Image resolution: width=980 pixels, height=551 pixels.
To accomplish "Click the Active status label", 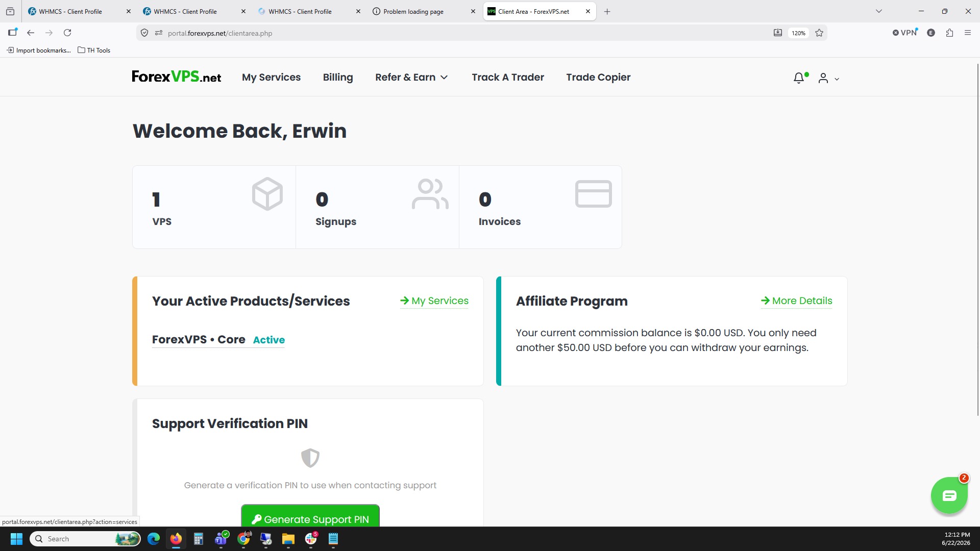I will (268, 340).
